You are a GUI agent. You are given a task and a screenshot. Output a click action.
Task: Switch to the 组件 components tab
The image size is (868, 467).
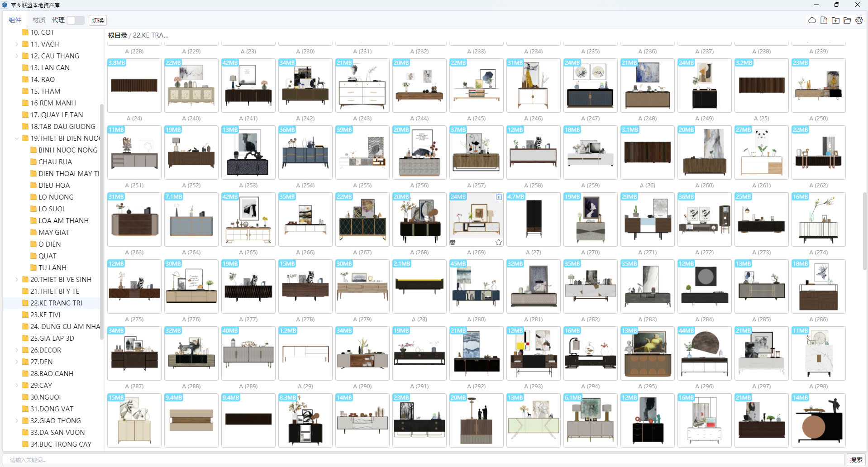coord(15,20)
